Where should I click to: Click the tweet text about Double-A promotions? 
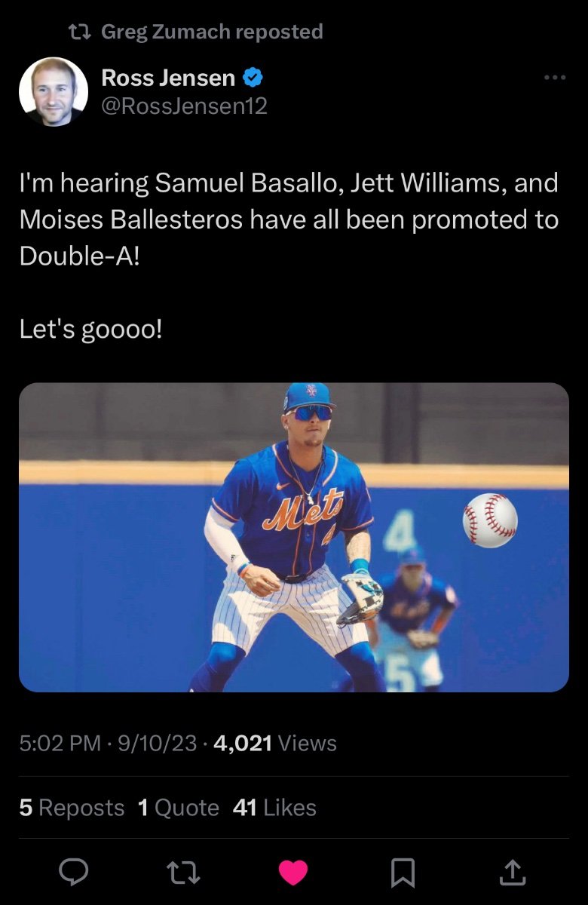click(x=289, y=219)
